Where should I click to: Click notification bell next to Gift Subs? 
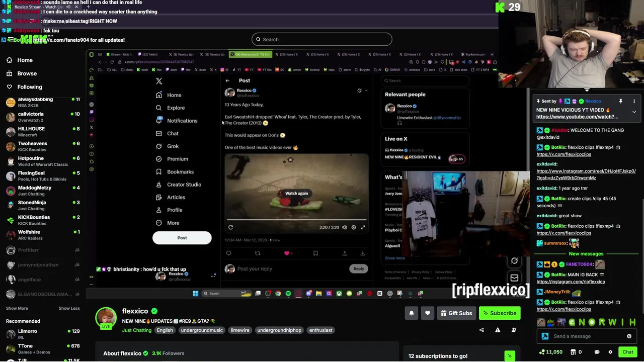[411, 313]
